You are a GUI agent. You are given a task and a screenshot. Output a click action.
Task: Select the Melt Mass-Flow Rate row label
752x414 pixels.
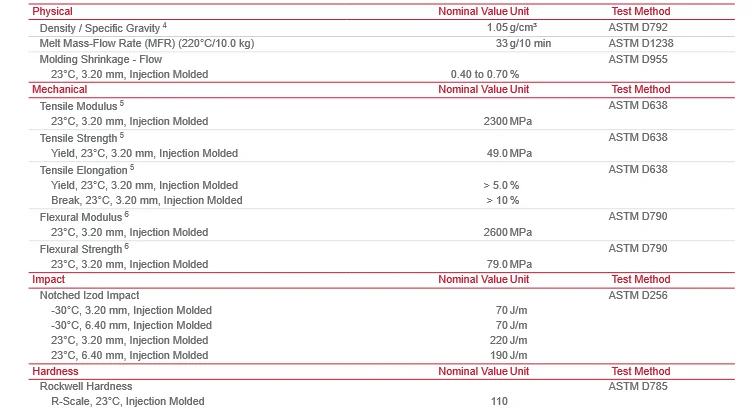click(x=146, y=43)
